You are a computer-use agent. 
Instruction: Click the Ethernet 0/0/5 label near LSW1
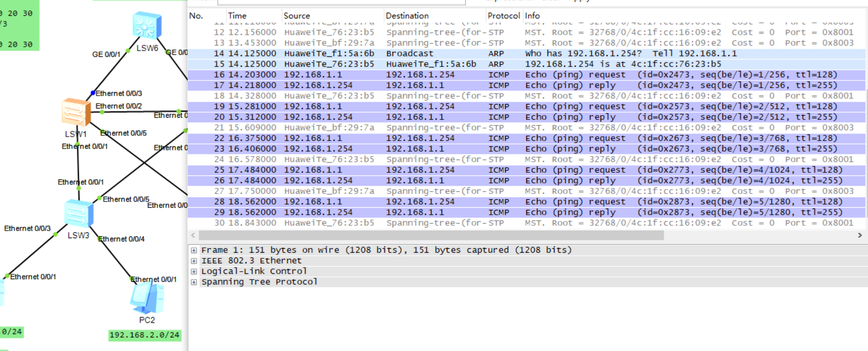(124, 133)
